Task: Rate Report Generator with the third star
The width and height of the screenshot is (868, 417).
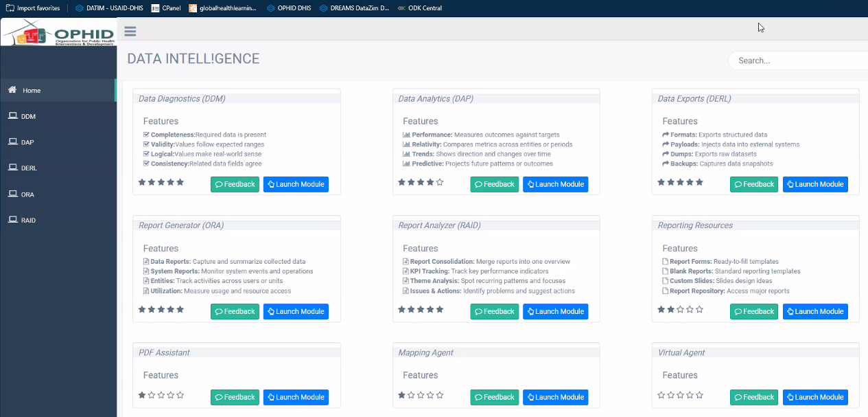Action: click(x=161, y=309)
